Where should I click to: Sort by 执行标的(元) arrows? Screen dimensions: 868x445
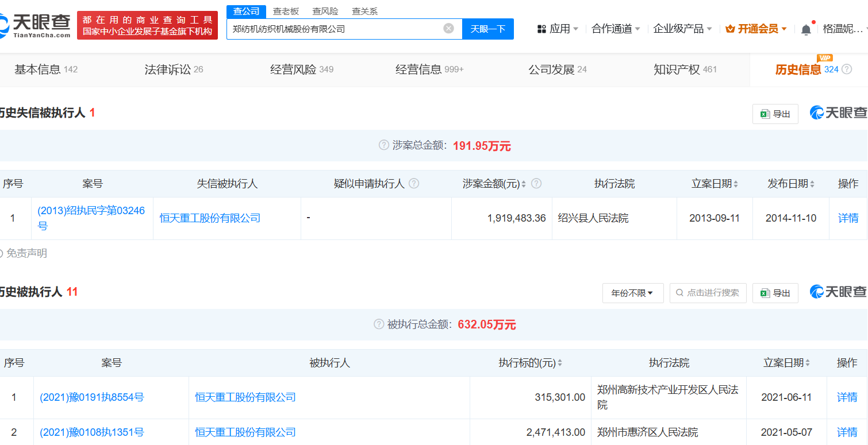[559, 363]
